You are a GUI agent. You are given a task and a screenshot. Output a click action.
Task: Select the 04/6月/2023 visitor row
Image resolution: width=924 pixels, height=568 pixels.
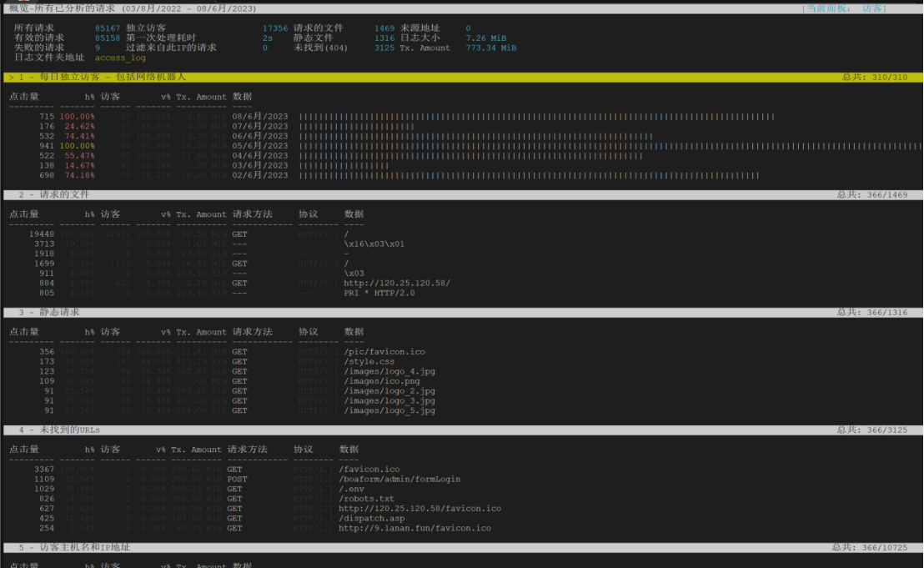click(x=340, y=155)
